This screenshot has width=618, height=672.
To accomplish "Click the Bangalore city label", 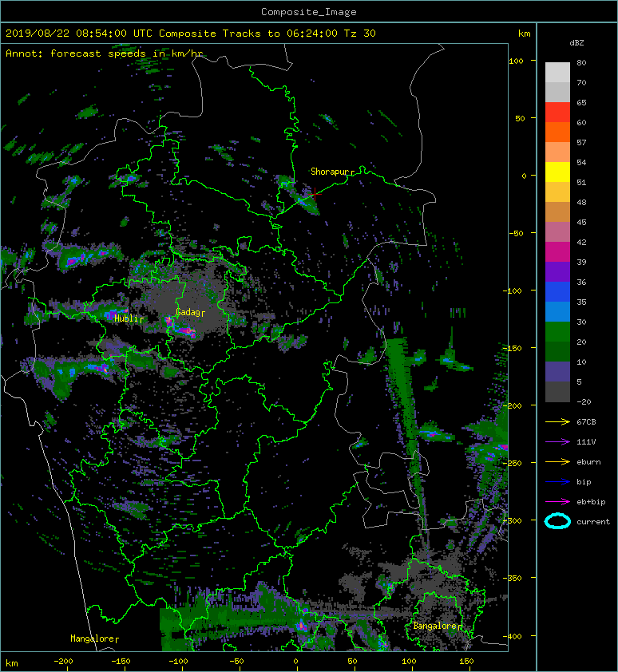I will (435, 626).
